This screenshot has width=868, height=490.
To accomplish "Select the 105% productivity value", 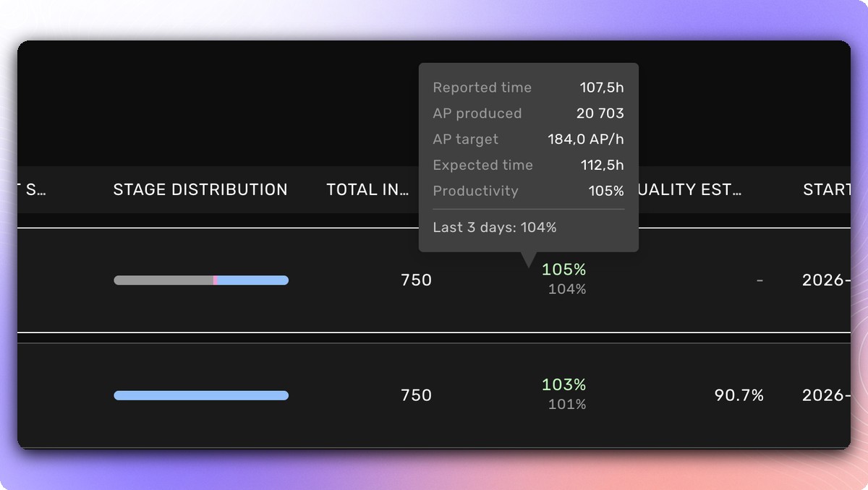I will [x=564, y=270].
